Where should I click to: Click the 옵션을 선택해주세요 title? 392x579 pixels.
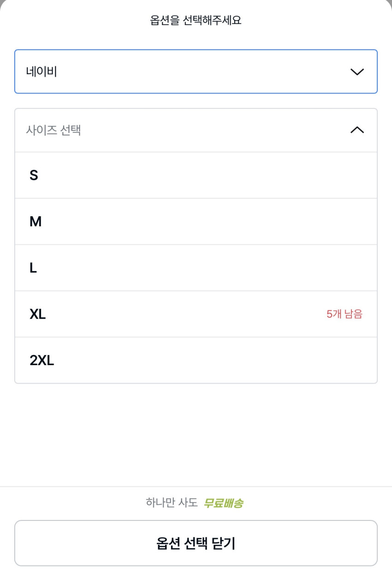pyautogui.click(x=196, y=20)
